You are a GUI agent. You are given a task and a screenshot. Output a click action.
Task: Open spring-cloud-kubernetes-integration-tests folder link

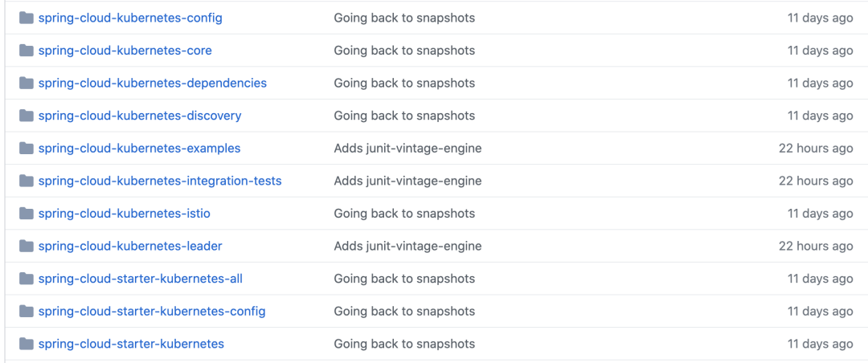(x=160, y=181)
